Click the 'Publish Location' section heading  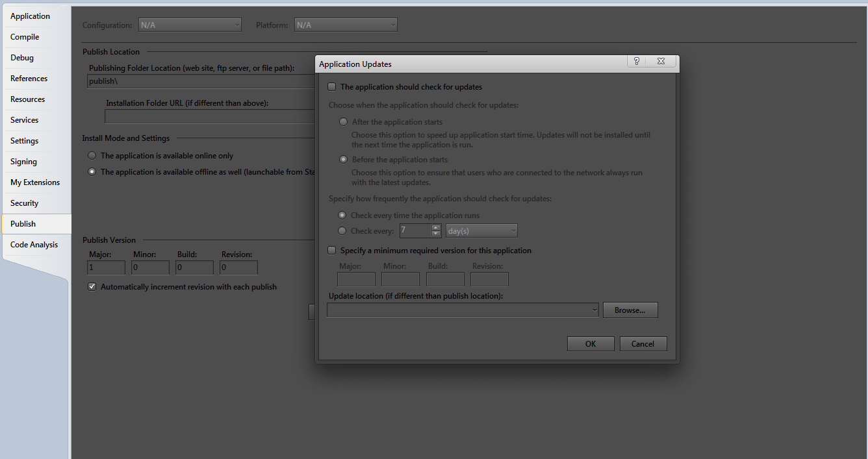[x=111, y=52]
